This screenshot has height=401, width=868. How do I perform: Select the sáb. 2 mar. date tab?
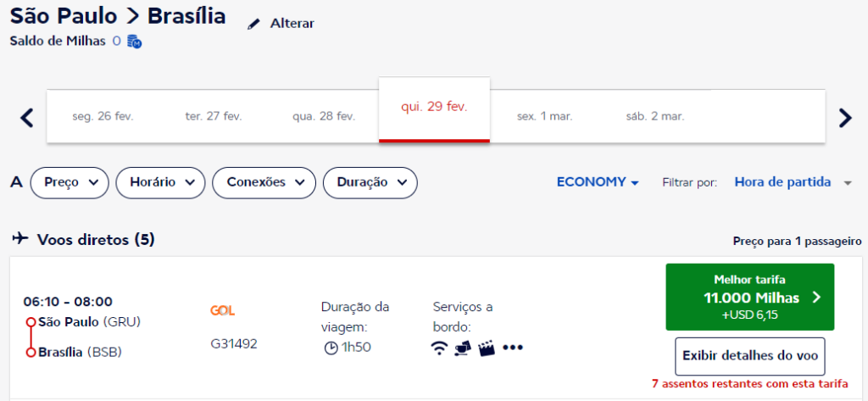click(x=655, y=116)
